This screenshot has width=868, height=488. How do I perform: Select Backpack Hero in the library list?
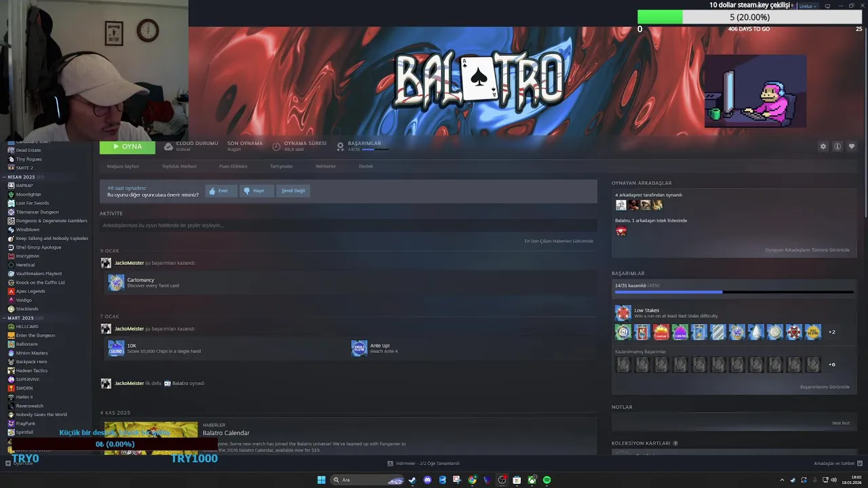[31, 362]
